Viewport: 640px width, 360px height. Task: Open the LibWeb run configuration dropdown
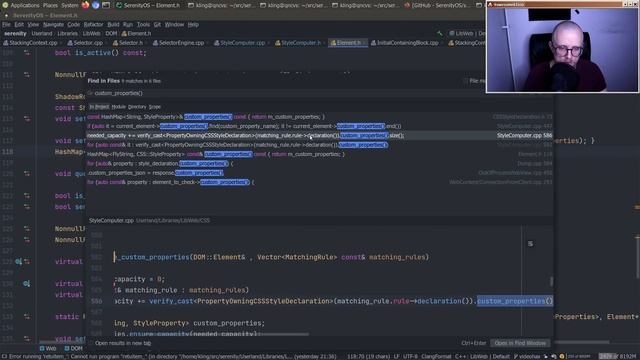pos(467,33)
